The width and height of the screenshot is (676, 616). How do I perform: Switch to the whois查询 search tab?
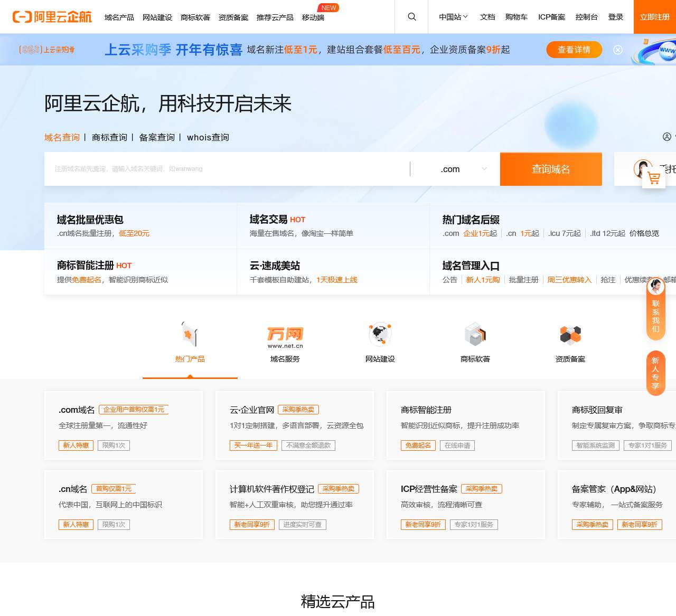[208, 137]
